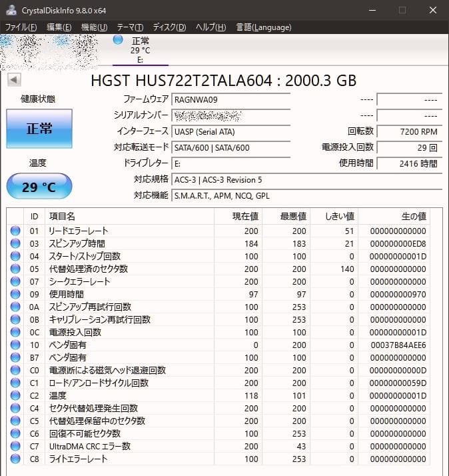Click status orb for 10 ベンダ固有 row
The height and width of the screenshot is (476, 449).
pos(15,345)
